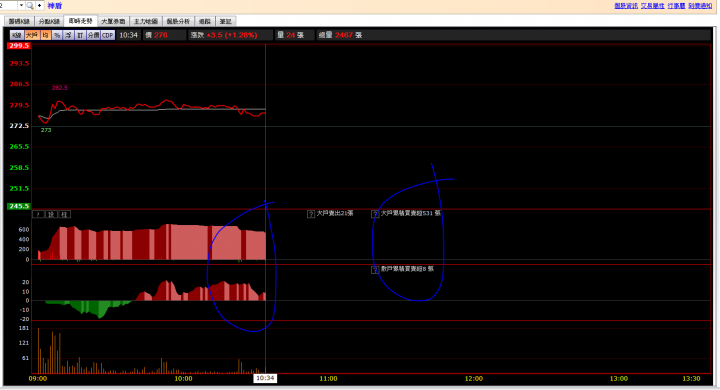
Task: Click the price value 276
Action: [161, 35]
